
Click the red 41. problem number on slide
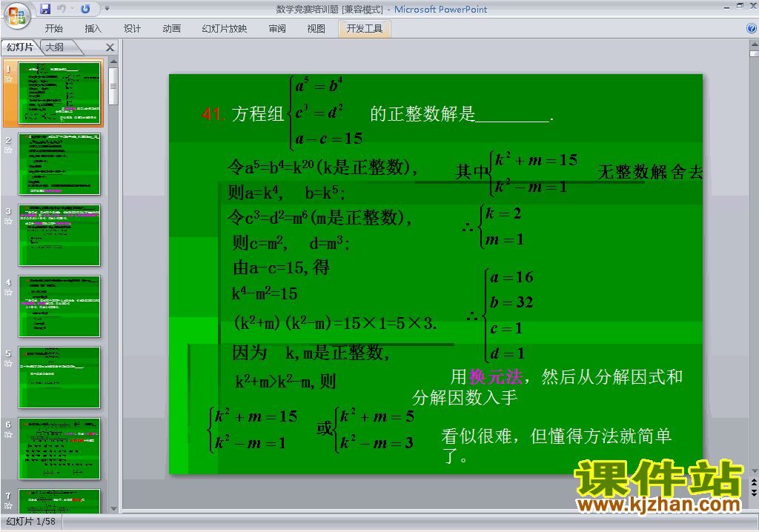[213, 114]
